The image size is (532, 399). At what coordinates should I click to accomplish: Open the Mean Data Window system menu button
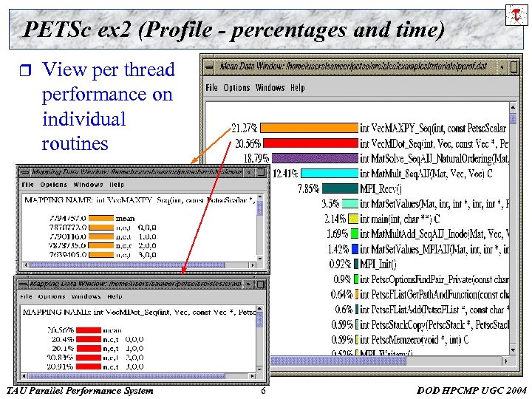tap(209, 66)
